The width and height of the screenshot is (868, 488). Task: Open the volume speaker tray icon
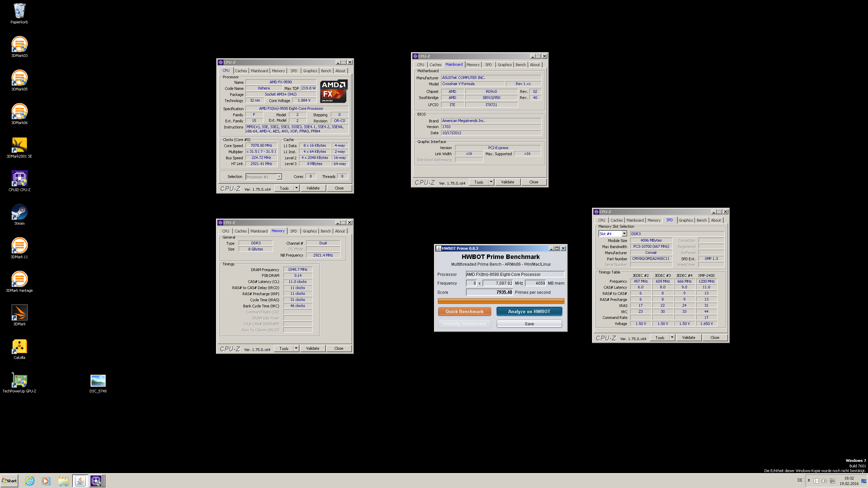pos(824,481)
